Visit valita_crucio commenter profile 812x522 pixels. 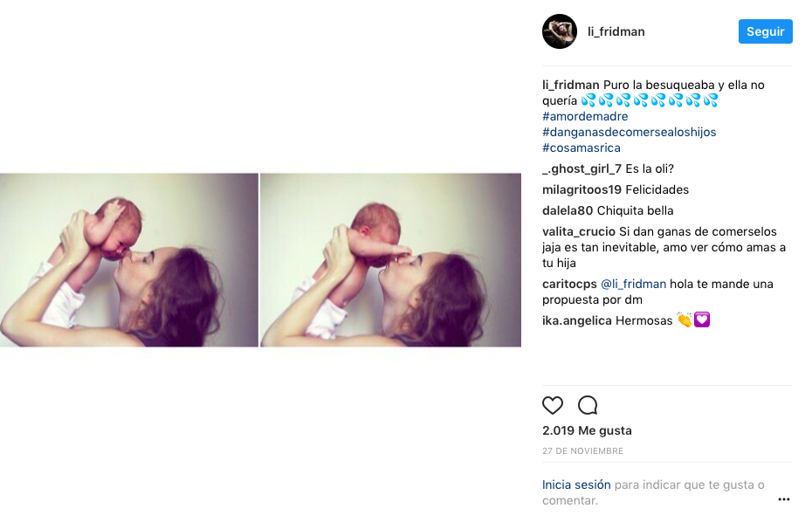579,231
